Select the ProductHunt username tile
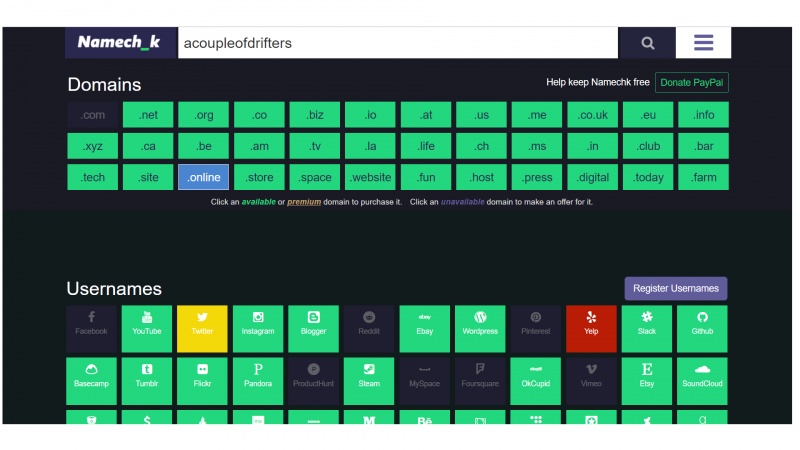800x450 pixels. click(x=313, y=381)
